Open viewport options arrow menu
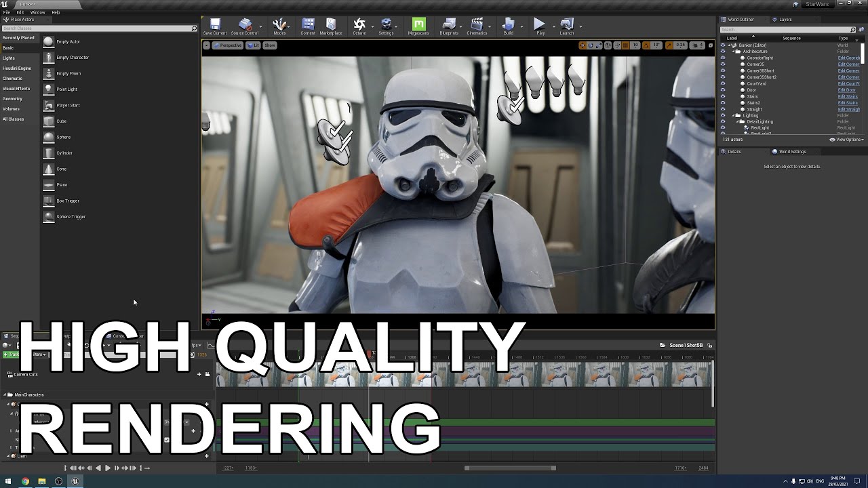Viewport: 868px width, 488px height. tap(206, 45)
